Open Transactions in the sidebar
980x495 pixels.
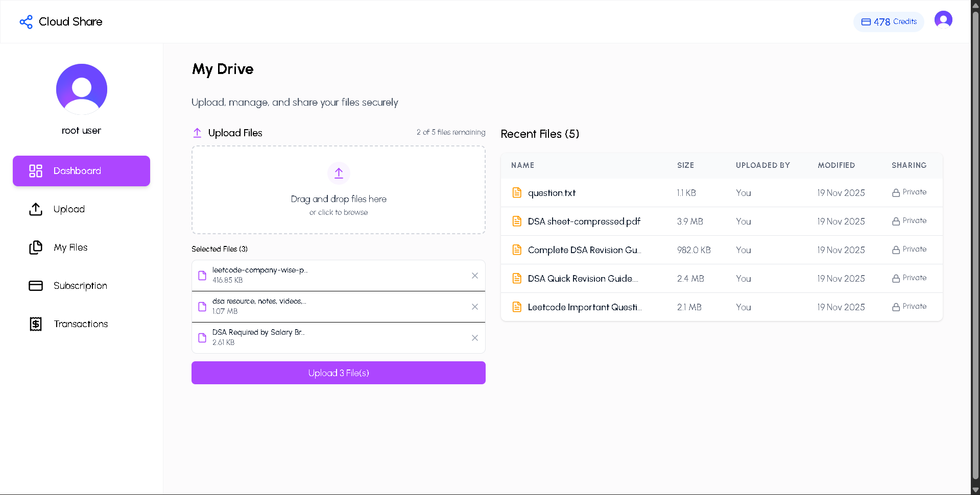[x=81, y=324]
